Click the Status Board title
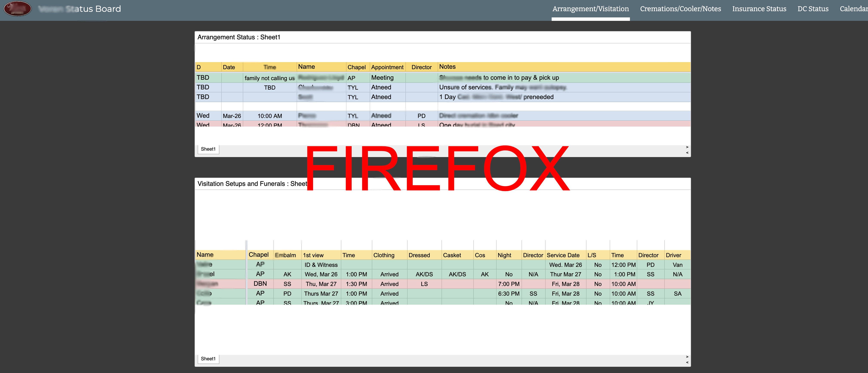This screenshot has width=868, height=373. (x=80, y=9)
